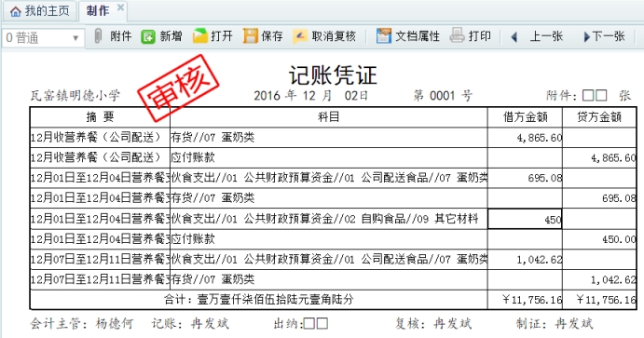Click the 附件 count boxes
Screen dimensions: 644x338
[x=595, y=96]
